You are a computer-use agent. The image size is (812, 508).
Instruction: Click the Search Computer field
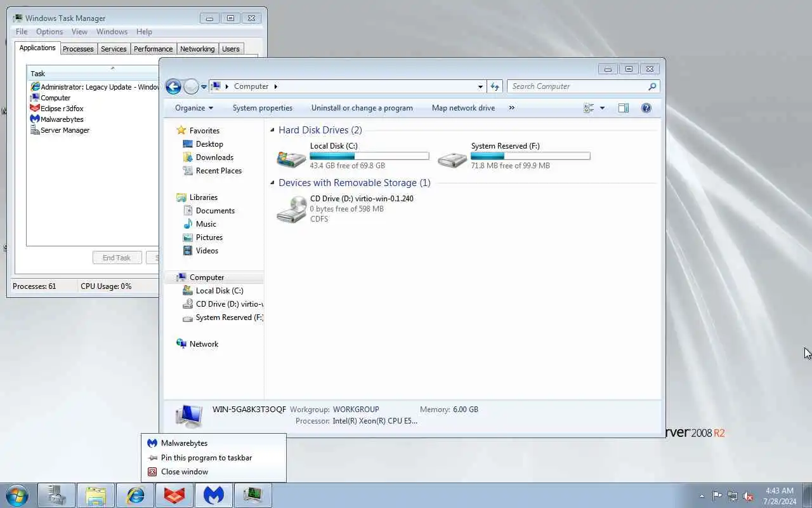coord(583,86)
